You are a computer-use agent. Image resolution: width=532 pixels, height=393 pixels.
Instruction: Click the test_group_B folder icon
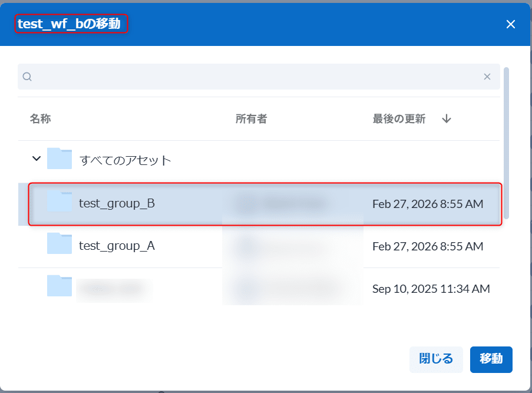(x=60, y=203)
